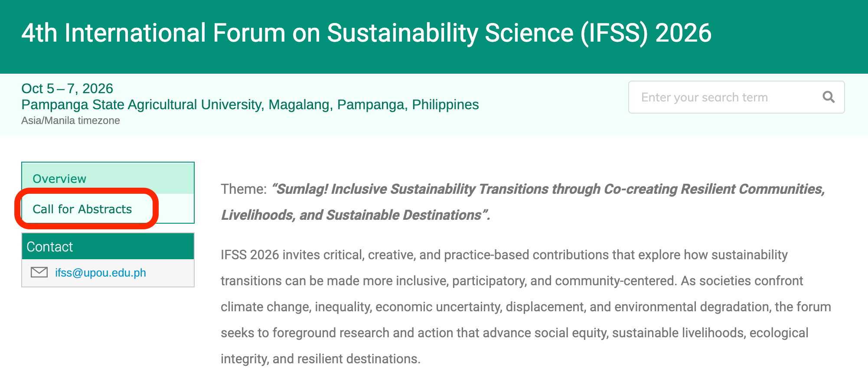The height and width of the screenshot is (378, 868).
Task: Click 'Livelihoods, and Sustainable Destinations' theme line
Action: coord(356,215)
